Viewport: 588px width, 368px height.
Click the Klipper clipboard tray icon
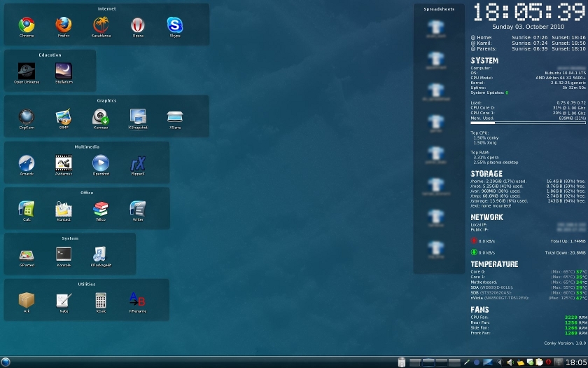pyautogui.click(x=539, y=362)
